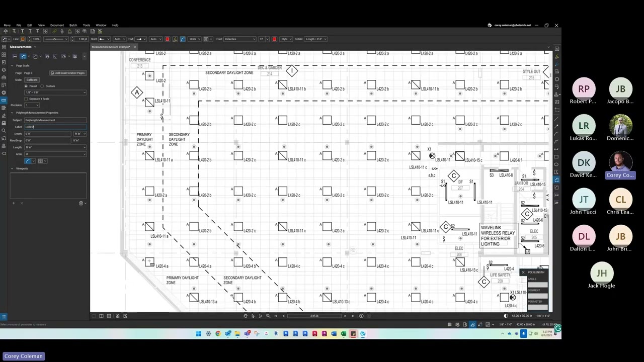Toggle the curve button below Area field

pyautogui.click(x=28, y=161)
